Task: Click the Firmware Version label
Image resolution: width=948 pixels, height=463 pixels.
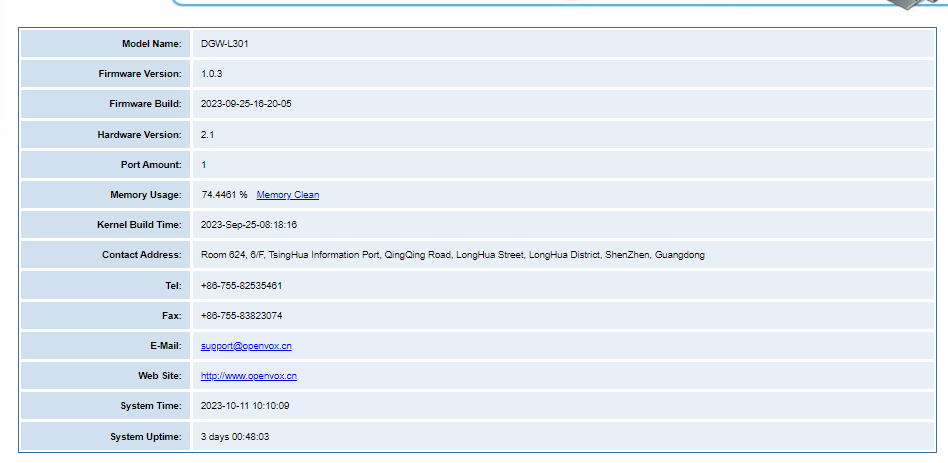Action: pyautogui.click(x=140, y=74)
